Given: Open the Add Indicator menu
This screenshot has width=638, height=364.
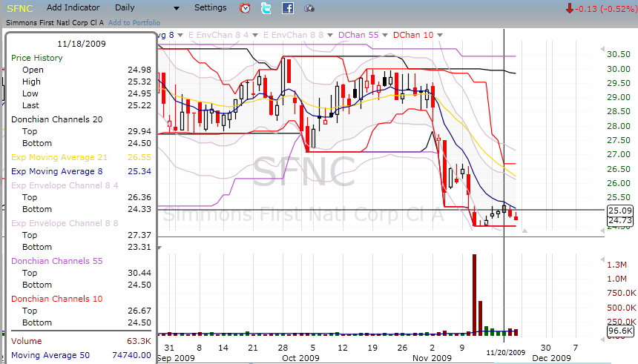Looking at the screenshot, I should pos(73,7).
